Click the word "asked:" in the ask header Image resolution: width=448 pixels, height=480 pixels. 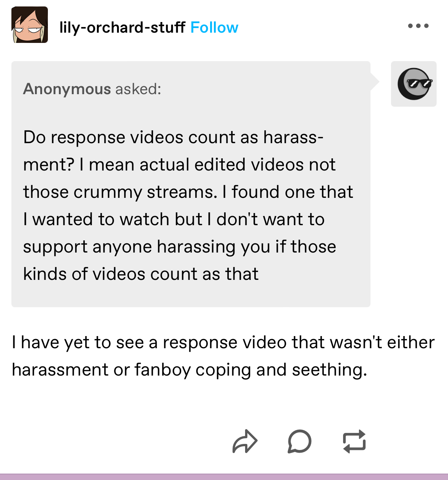coord(138,89)
